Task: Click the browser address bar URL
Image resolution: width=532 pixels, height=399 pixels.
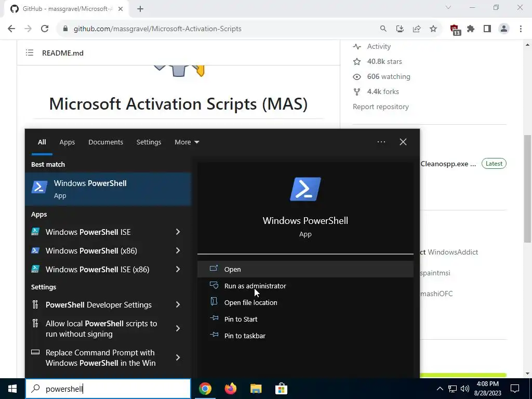Action: [157, 29]
